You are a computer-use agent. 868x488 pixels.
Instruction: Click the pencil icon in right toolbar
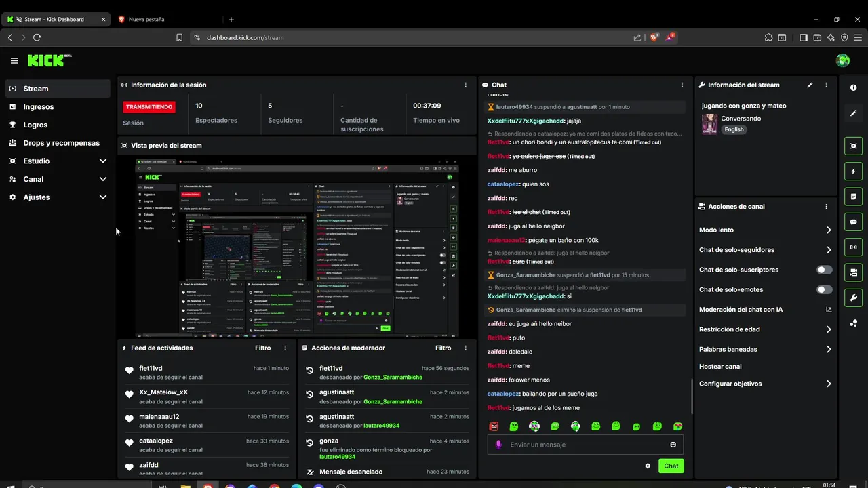tap(854, 113)
